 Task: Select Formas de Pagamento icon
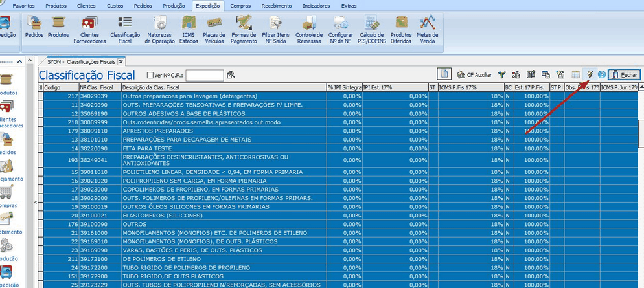click(244, 29)
